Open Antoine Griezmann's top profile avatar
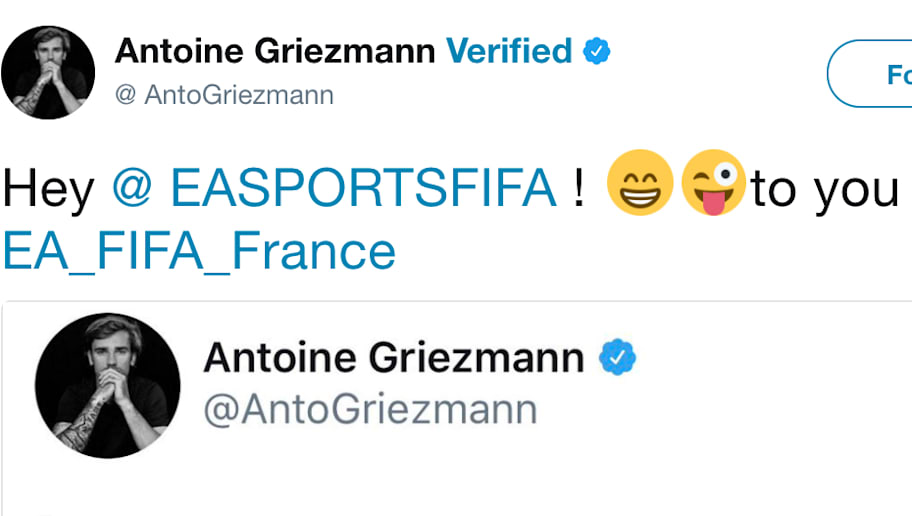912x516 pixels. pos(48,73)
